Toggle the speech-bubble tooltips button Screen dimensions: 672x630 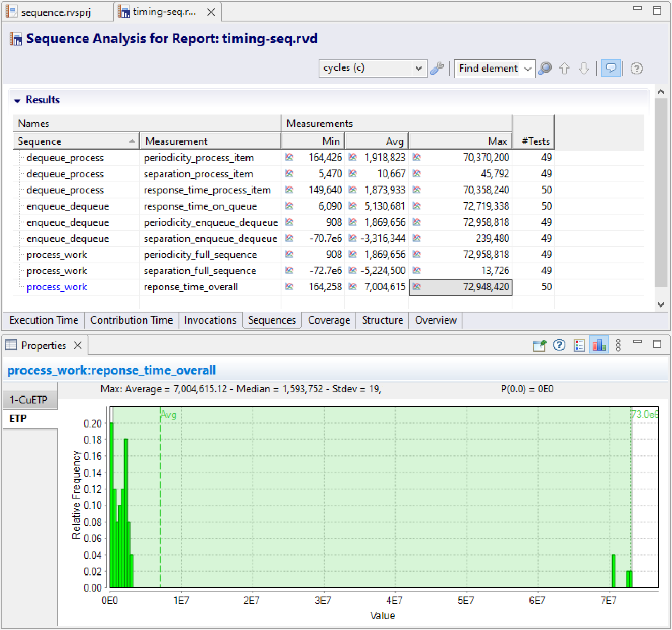[x=611, y=68]
